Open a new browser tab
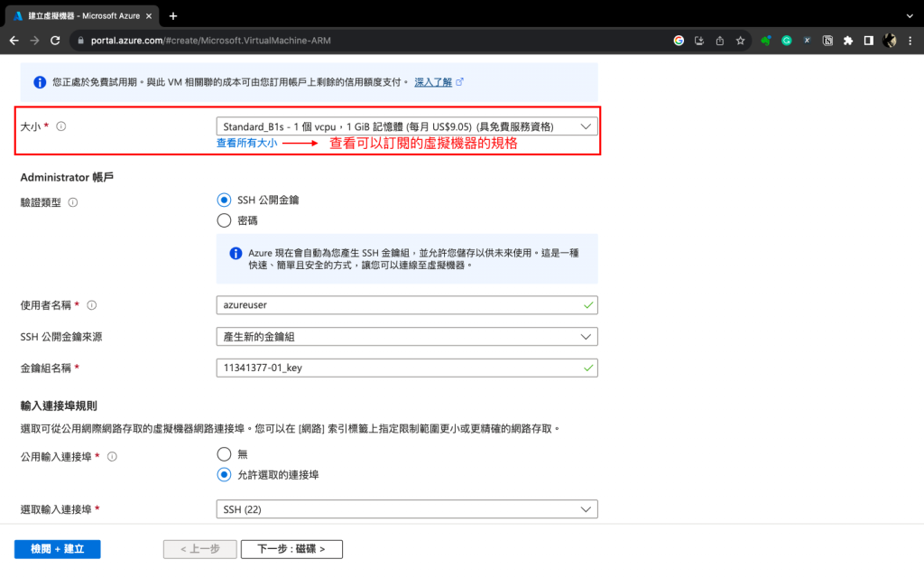Image resolution: width=924 pixels, height=578 pixels. pos(172,16)
